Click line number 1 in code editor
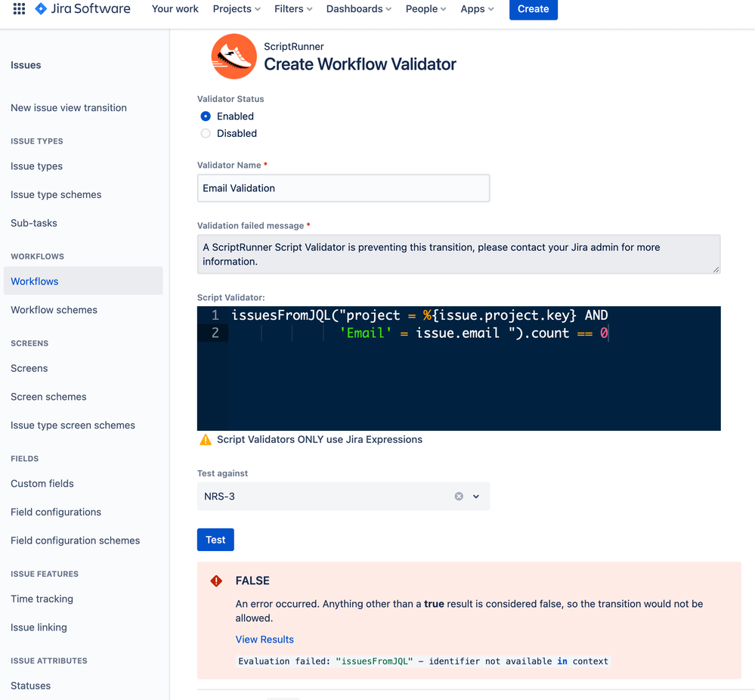755x700 pixels. point(215,315)
